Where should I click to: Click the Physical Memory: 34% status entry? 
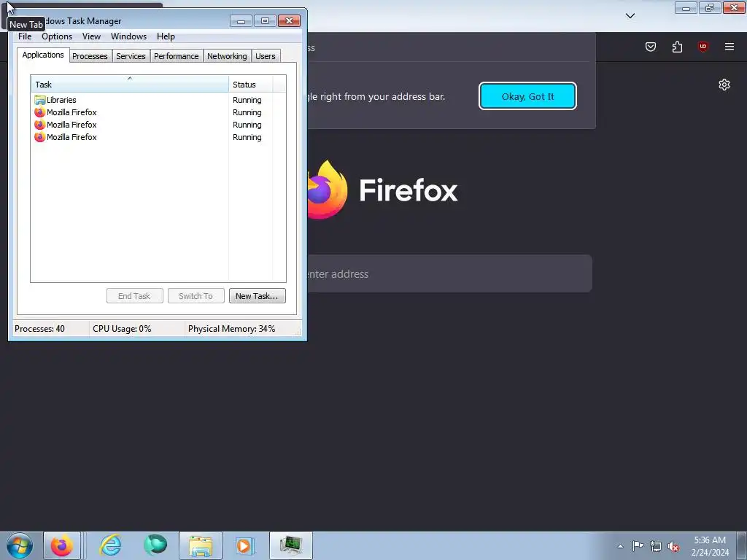231,329
